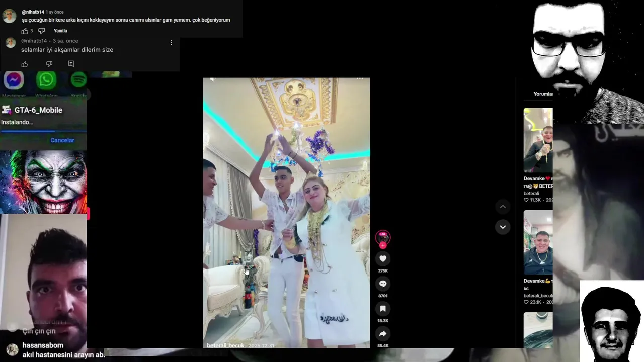Follow creator with the red plus badge

[383, 245]
